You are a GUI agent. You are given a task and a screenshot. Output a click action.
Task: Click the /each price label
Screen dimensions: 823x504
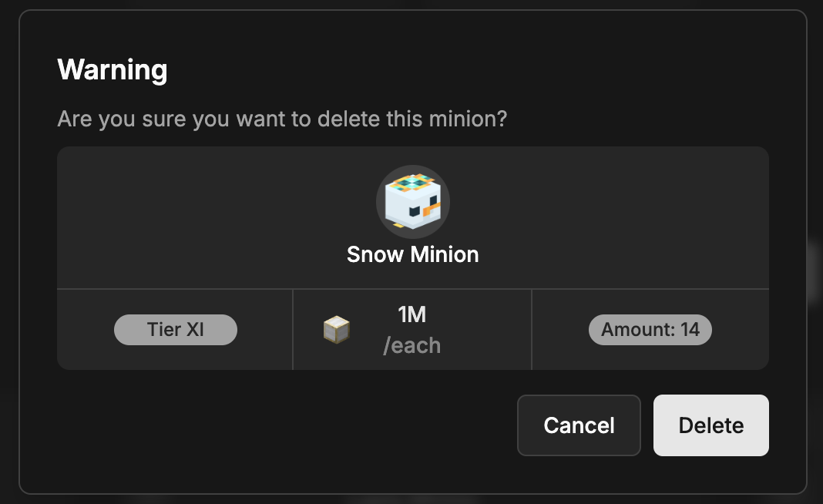411,345
